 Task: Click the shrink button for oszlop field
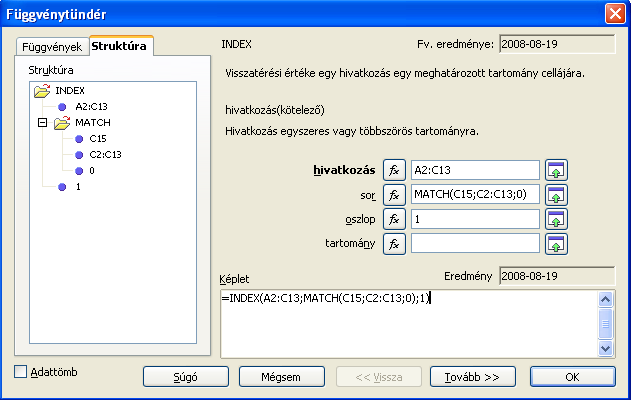click(x=556, y=219)
